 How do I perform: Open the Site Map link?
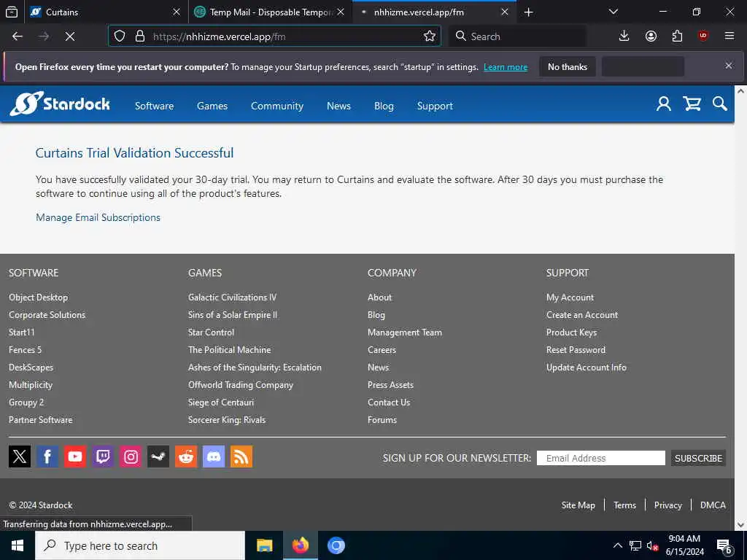point(578,505)
